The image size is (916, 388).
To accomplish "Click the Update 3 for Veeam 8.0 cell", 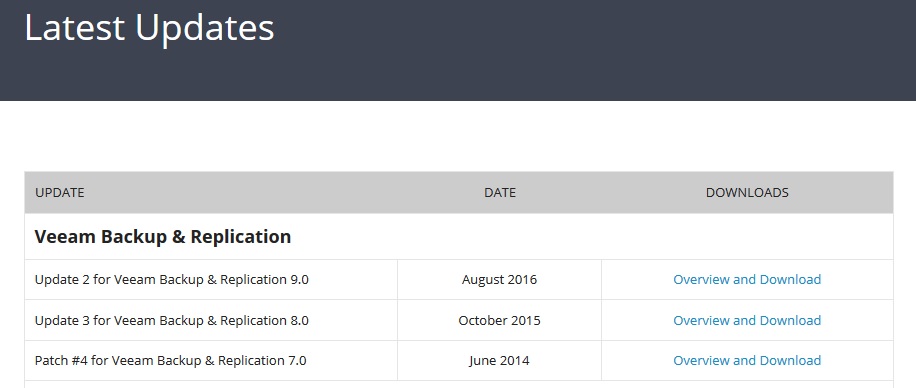I will pyautogui.click(x=211, y=320).
